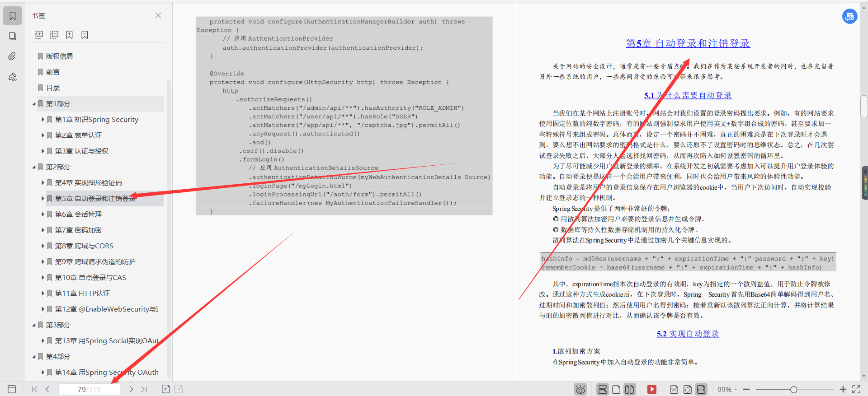868x396 pixels.
Task: Select 第14章 用Spring Security OAuth bookmark
Action: pyautogui.click(x=106, y=373)
